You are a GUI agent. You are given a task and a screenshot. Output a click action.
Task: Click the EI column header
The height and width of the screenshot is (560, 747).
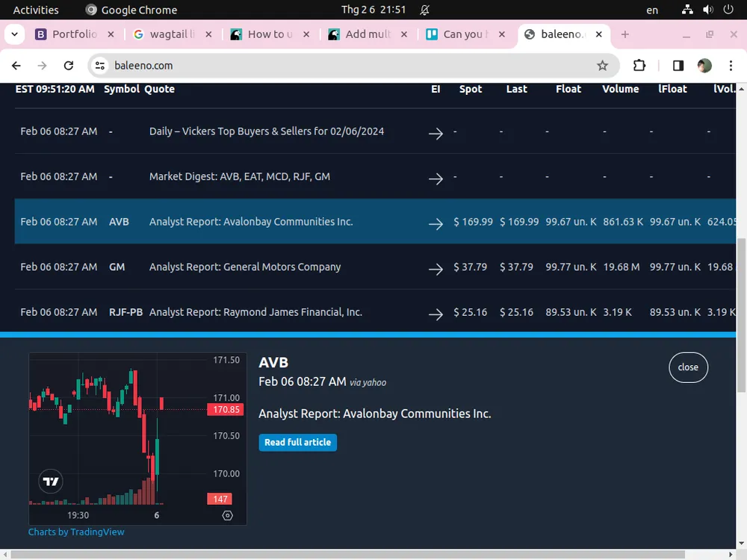tap(436, 89)
